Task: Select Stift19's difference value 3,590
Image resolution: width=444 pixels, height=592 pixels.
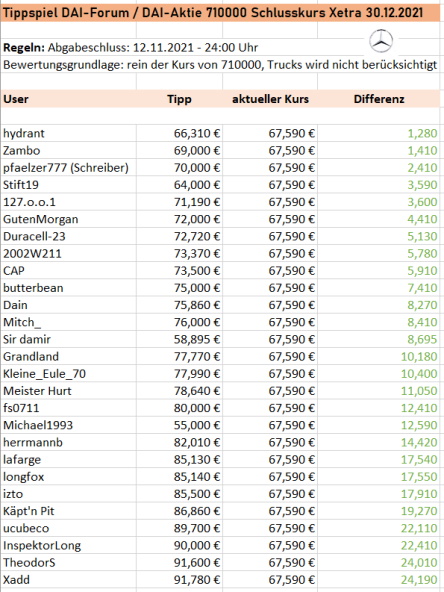Action: tap(422, 185)
